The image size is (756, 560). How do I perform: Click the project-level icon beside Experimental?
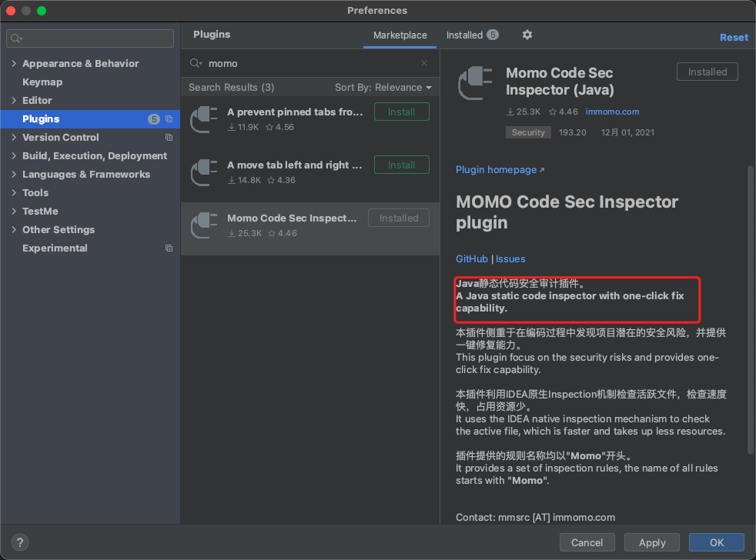(x=169, y=248)
